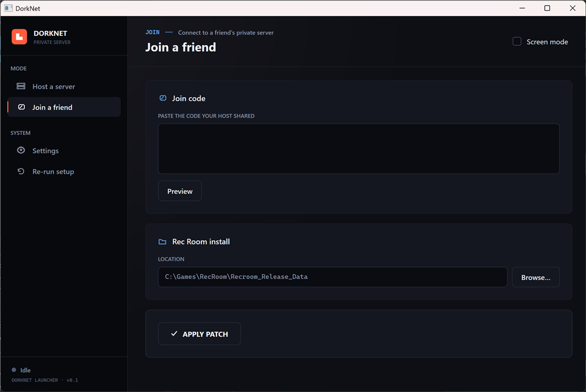This screenshot has width=586, height=392.
Task: Enable the Screen mode checkbox
Action: click(x=517, y=41)
